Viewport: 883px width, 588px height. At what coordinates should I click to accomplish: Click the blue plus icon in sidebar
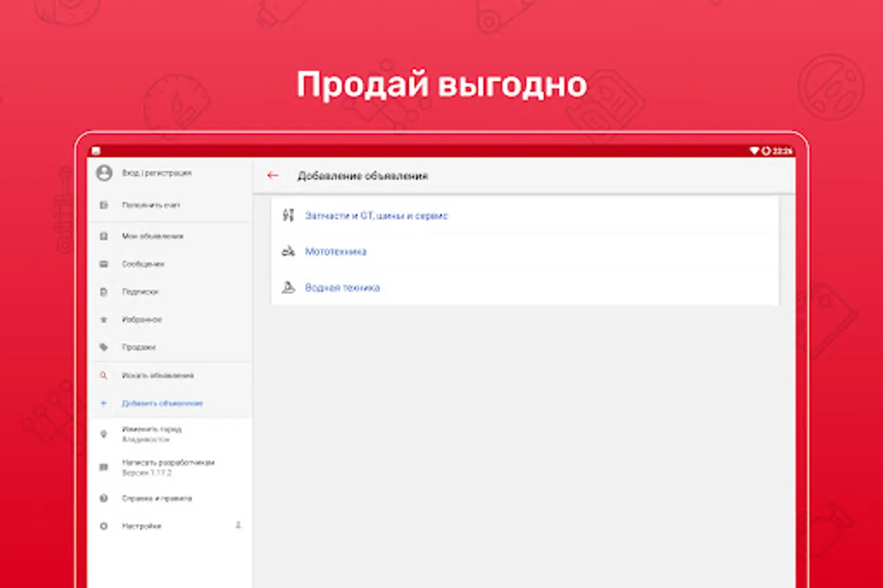tap(103, 403)
